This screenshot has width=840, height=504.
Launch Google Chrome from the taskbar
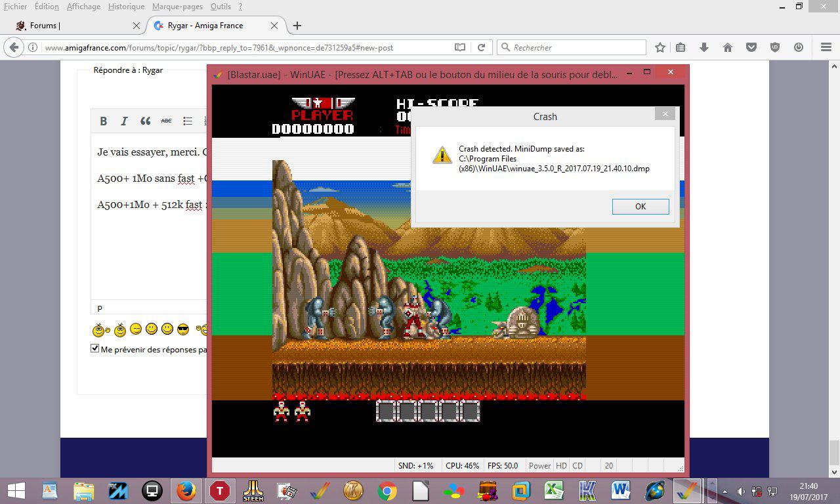click(x=387, y=491)
